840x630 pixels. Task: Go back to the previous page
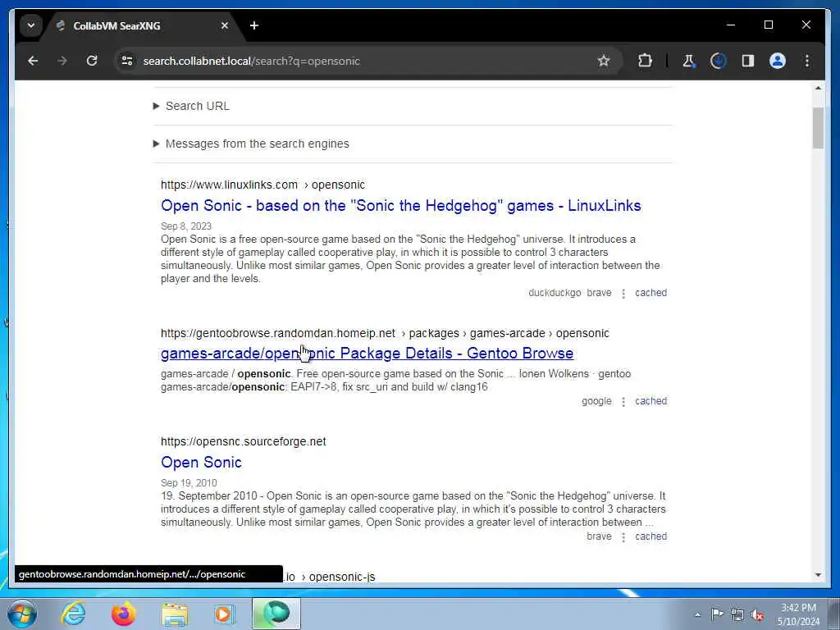(x=33, y=61)
